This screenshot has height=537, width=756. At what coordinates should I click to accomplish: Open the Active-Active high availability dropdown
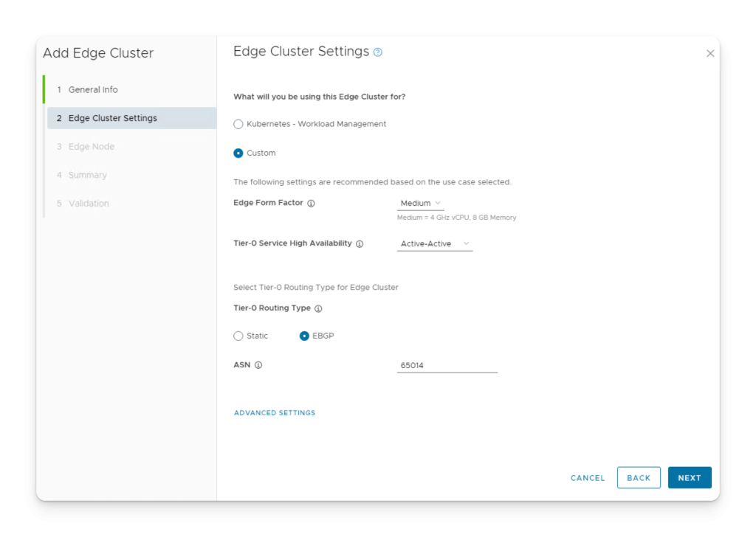coord(434,243)
